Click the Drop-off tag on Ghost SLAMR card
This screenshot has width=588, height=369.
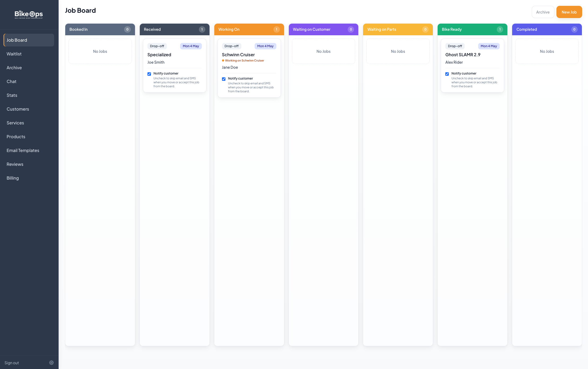tap(455, 46)
